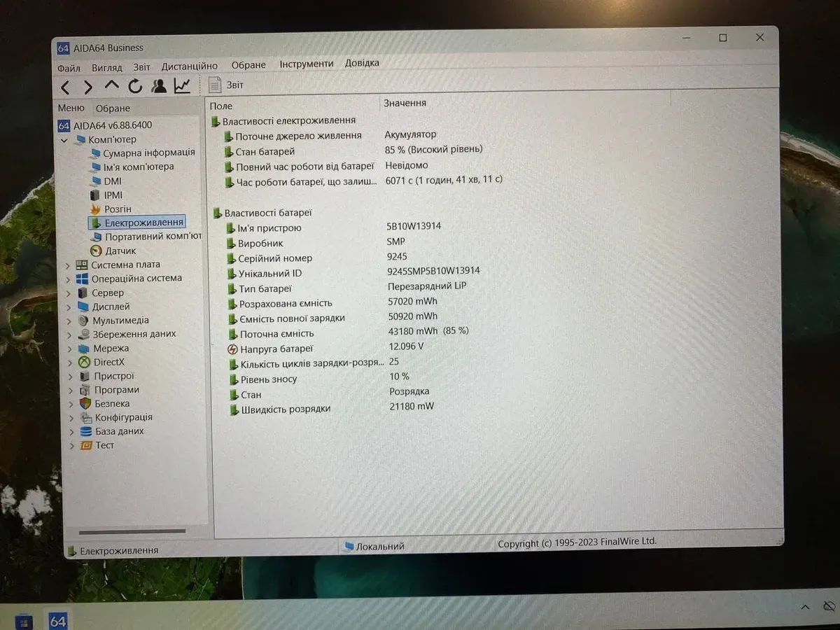Click the graph chart toolbar icon
Image resolution: width=840 pixels, height=630 pixels.
[x=182, y=85]
